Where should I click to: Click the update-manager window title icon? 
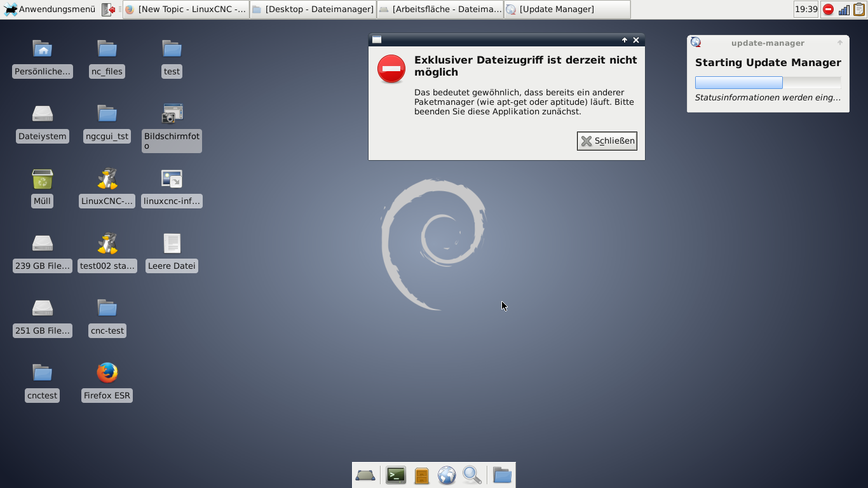point(696,43)
